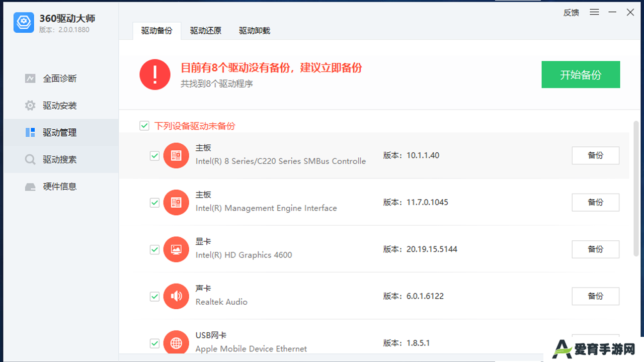The width and height of the screenshot is (644, 362).
Task: Click the USB网卡 category label
Action: coord(211,335)
